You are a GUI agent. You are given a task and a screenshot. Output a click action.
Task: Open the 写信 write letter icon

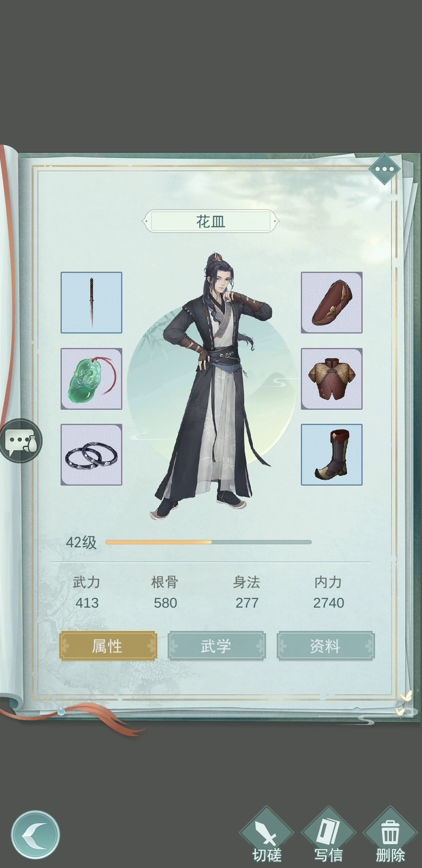(328, 834)
